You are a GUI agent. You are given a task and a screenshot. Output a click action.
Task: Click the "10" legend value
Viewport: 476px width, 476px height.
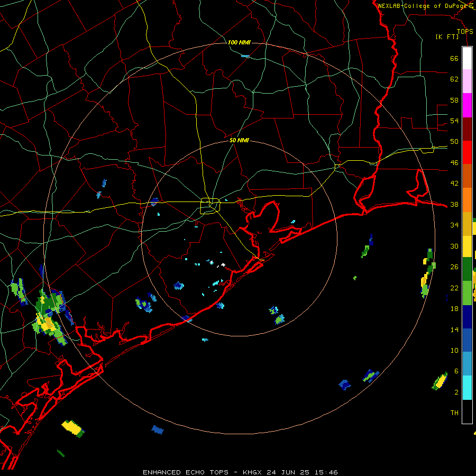click(454, 350)
